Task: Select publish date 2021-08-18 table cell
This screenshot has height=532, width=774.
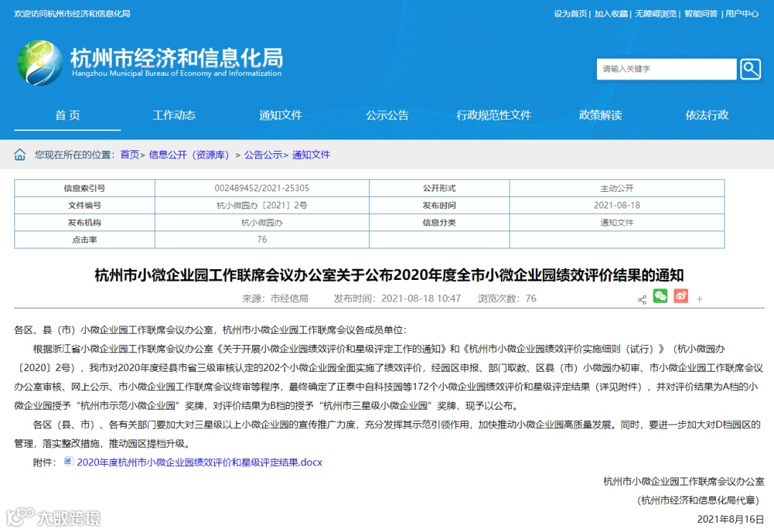Action: coord(616,205)
